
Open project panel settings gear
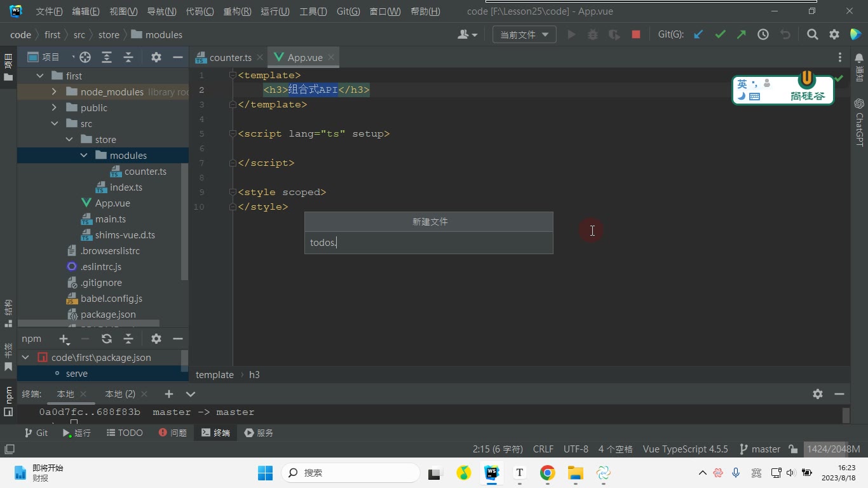156,57
